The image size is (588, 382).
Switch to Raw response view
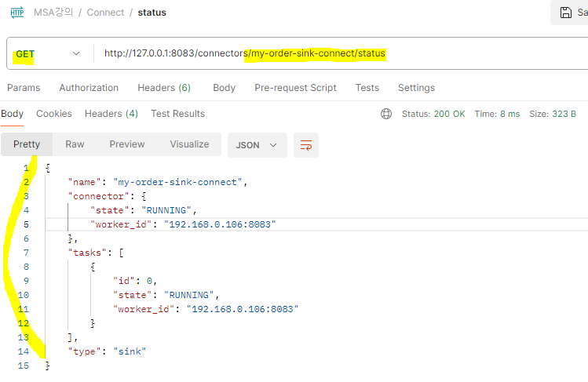tap(75, 144)
